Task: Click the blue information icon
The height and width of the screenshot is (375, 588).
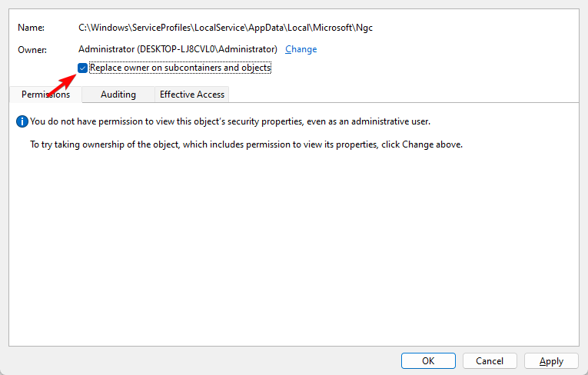Action: (x=23, y=121)
